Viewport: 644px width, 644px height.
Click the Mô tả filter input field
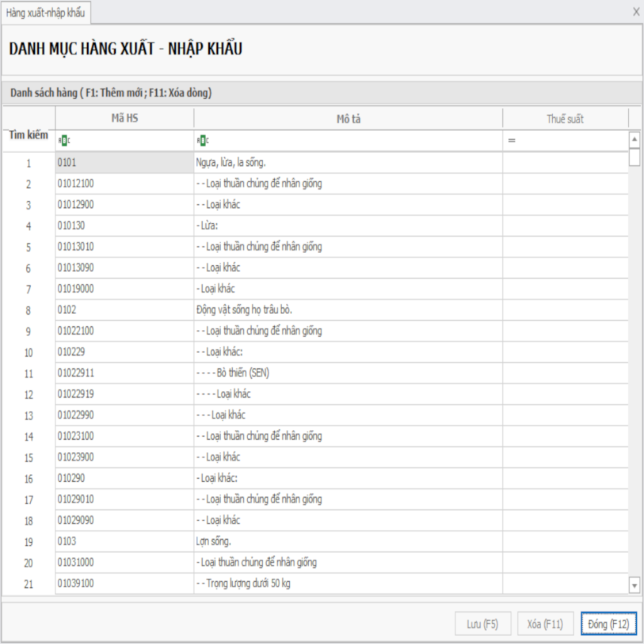352,141
